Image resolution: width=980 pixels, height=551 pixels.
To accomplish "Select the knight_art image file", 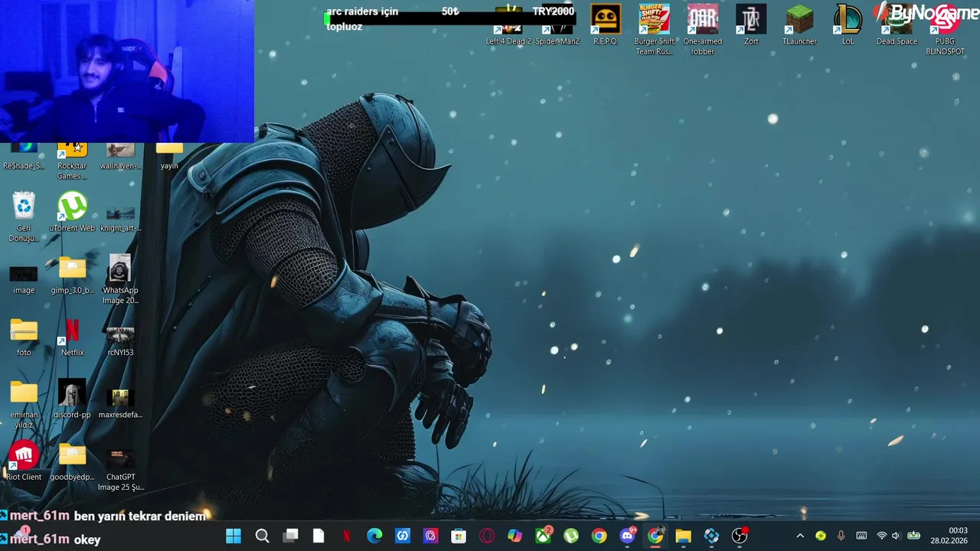I will tap(120, 217).
